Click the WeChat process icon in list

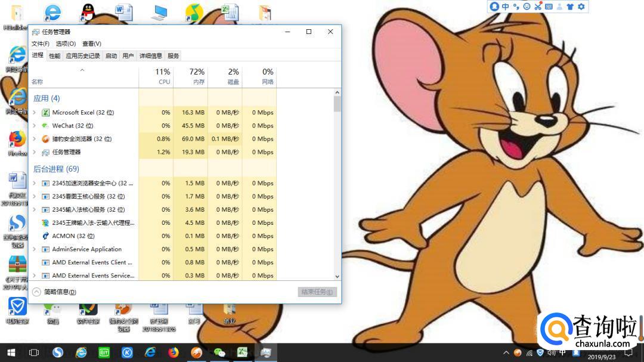[x=45, y=126]
